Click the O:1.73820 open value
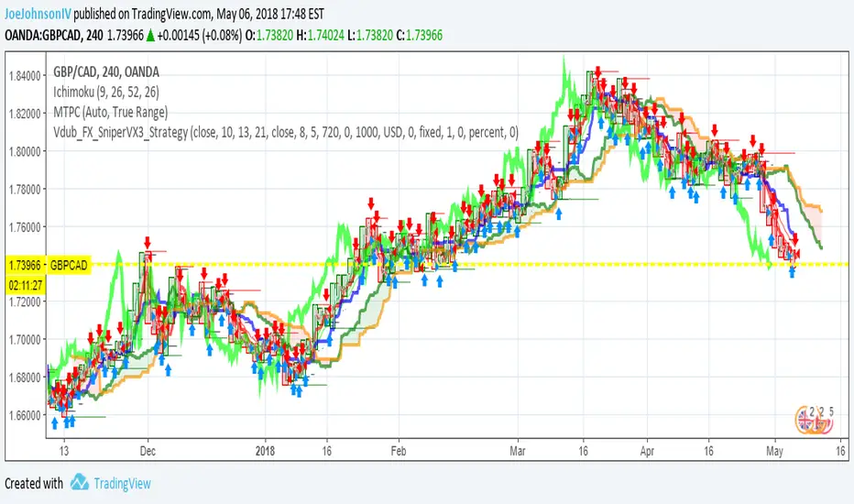 (x=269, y=36)
